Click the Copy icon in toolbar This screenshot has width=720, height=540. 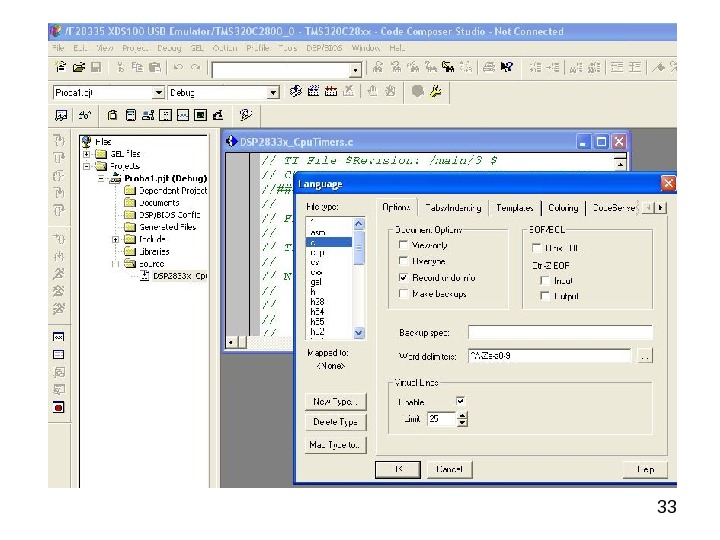point(137,68)
